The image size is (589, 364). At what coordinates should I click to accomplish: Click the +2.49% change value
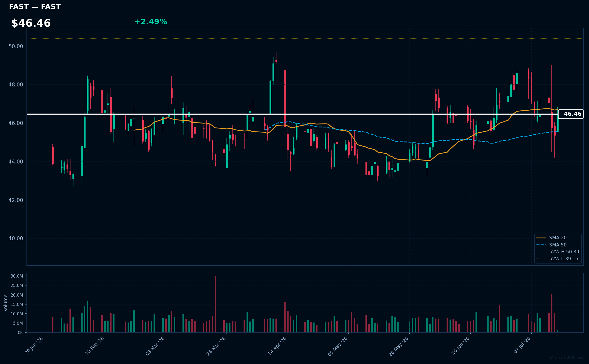click(x=151, y=22)
